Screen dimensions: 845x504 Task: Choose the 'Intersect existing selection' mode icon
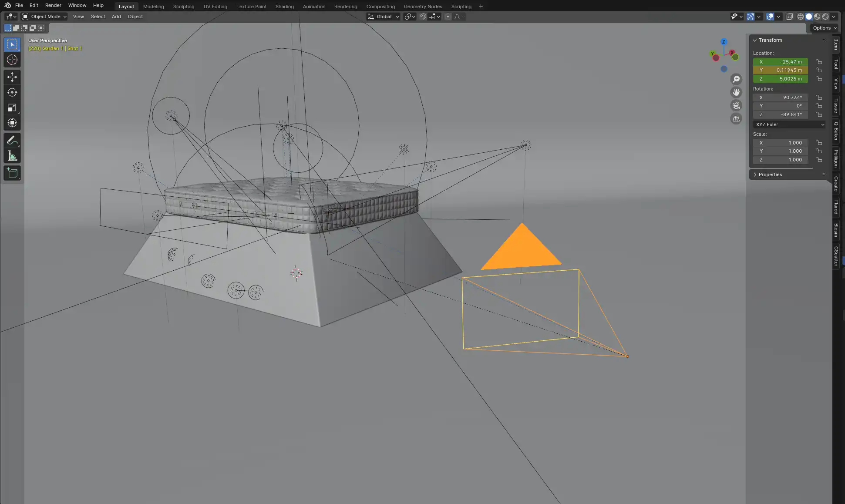click(x=41, y=28)
